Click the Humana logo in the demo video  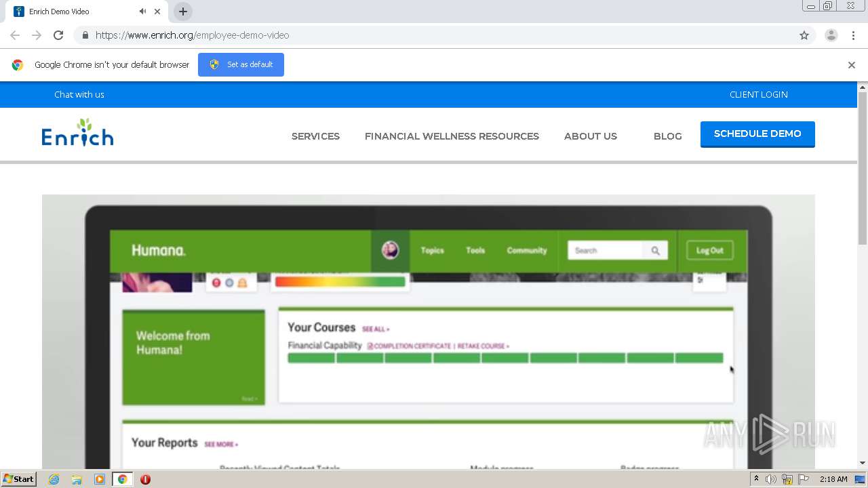pyautogui.click(x=159, y=251)
